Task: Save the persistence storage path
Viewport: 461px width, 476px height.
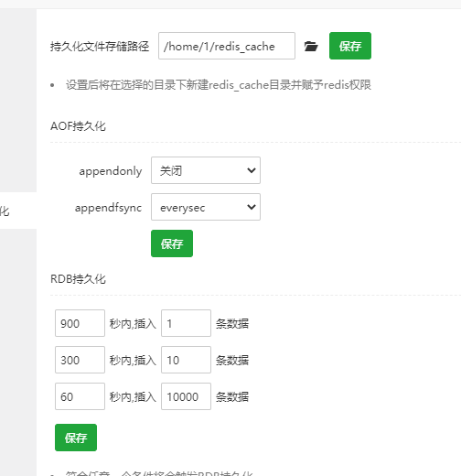Action: (350, 46)
